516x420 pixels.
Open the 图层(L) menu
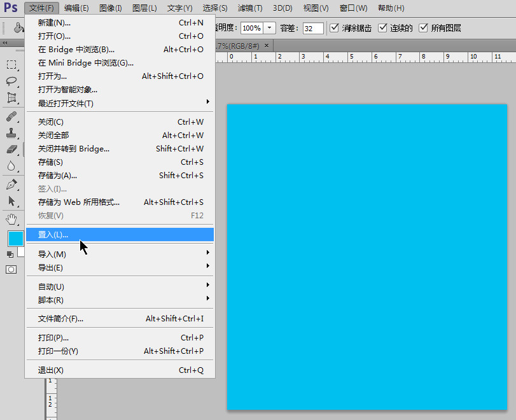[x=144, y=8]
